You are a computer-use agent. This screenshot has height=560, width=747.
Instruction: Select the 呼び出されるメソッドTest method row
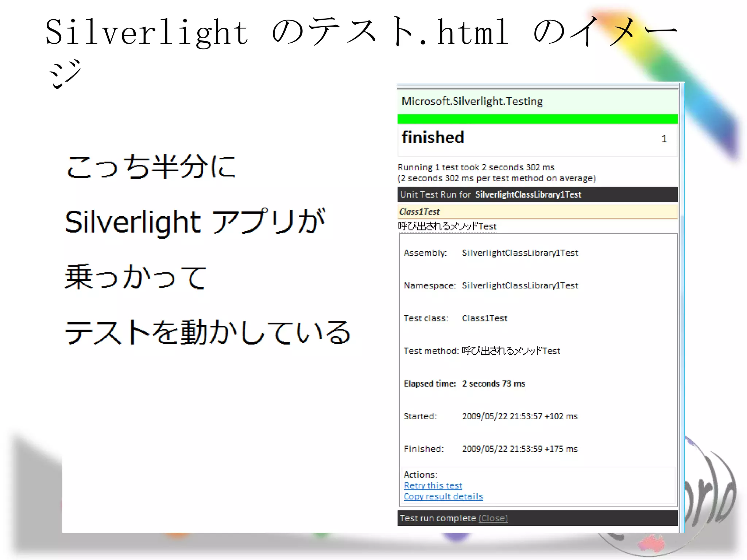point(447,226)
